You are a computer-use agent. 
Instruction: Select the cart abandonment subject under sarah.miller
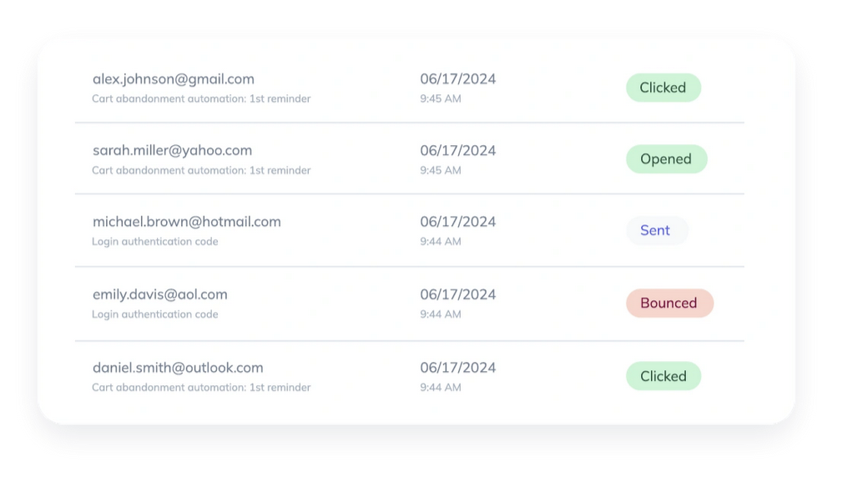(x=201, y=171)
